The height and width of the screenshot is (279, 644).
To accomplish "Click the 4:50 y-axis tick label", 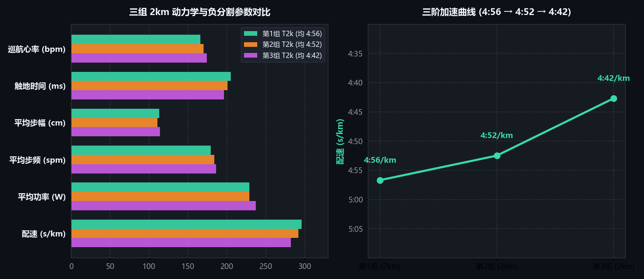I will tap(355, 141).
